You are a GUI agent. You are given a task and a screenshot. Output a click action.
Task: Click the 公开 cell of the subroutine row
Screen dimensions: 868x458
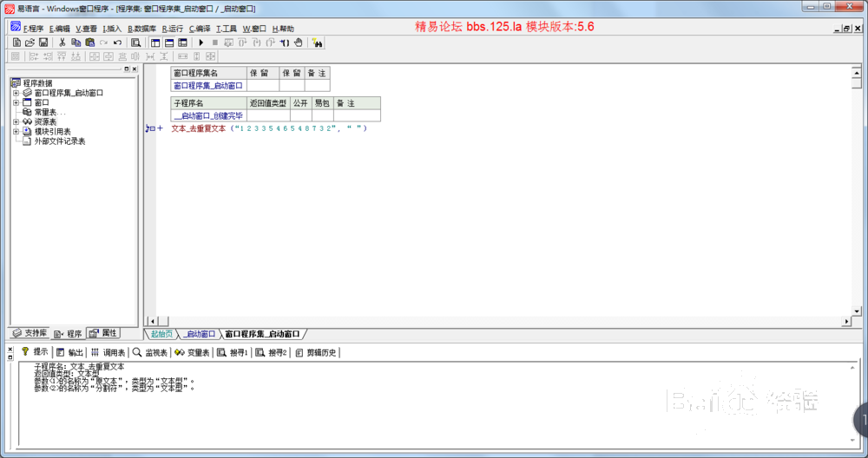click(300, 115)
